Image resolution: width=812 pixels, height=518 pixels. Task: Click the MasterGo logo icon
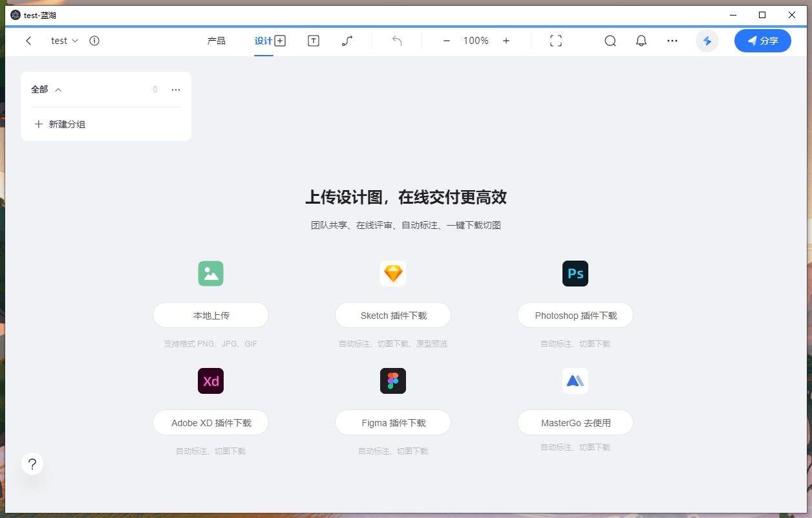575,381
